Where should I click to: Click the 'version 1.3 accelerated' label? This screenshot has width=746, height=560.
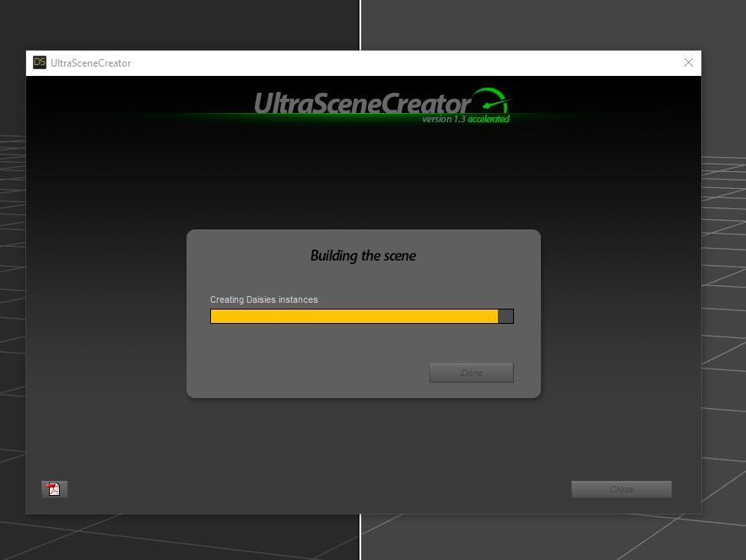(466, 119)
